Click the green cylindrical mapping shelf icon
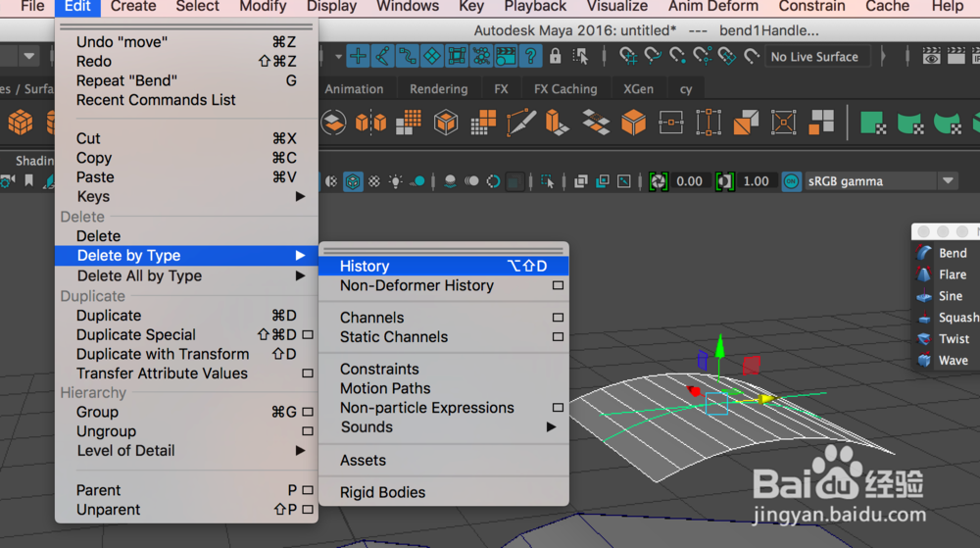Image resolution: width=980 pixels, height=548 pixels. [910, 123]
